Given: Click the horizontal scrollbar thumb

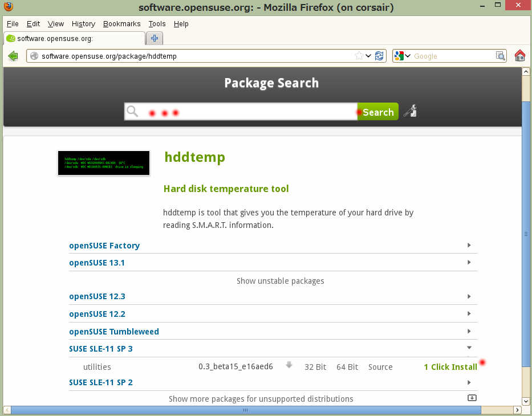Looking at the screenshot, I should pos(246,410).
